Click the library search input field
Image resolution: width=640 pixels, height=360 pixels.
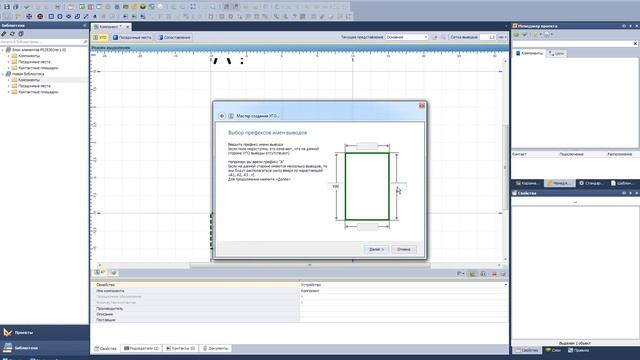(41, 42)
